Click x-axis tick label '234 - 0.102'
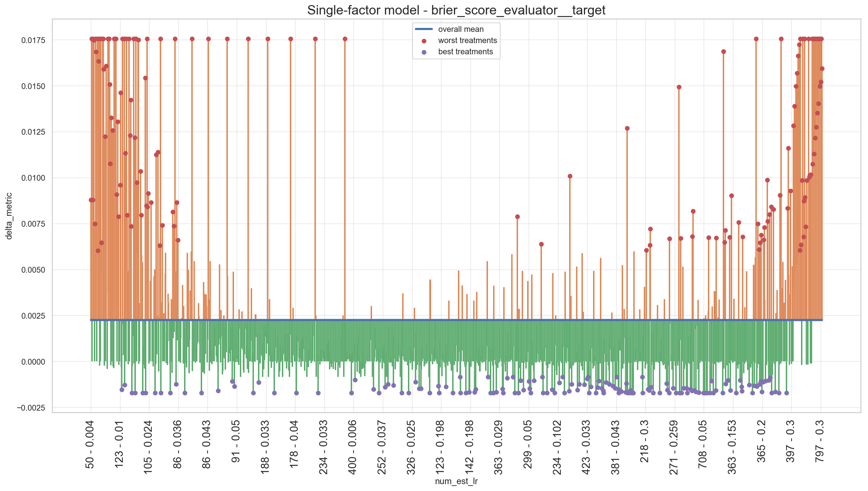The width and height of the screenshot is (868, 491). [557, 447]
